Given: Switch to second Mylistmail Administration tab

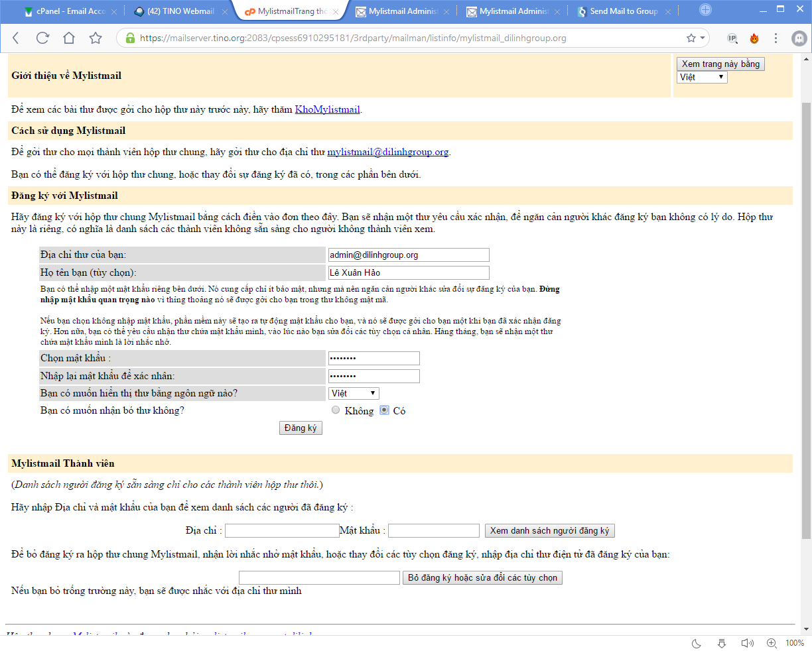Looking at the screenshot, I should [513, 11].
